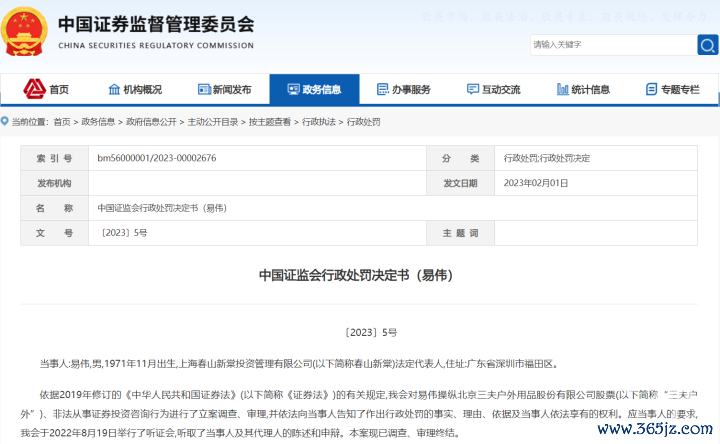Click the 文号 value〔2023〕5号 in table
The image size is (720, 444).
[x=123, y=233]
